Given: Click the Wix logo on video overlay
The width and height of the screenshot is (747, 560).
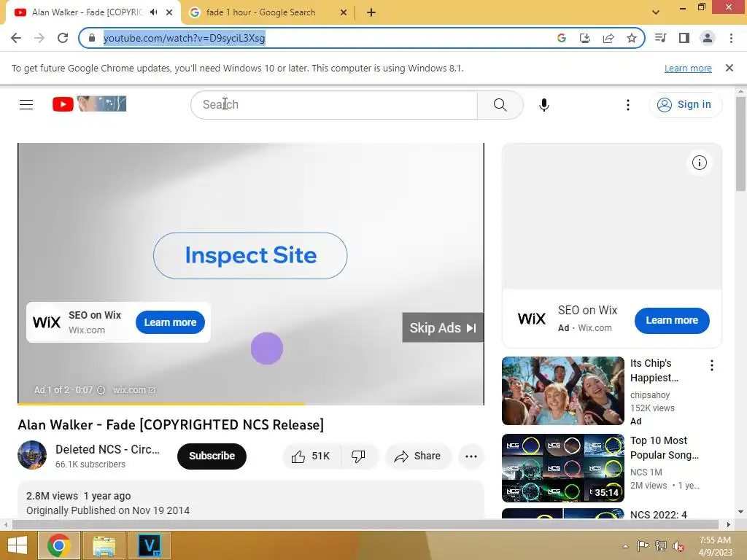Looking at the screenshot, I should (x=47, y=322).
